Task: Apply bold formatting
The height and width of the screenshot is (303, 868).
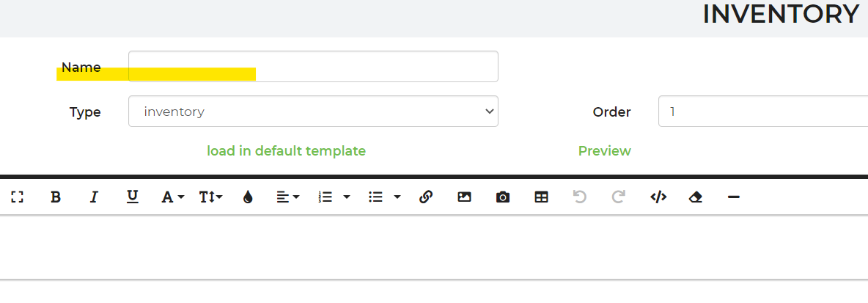Action: 56,197
